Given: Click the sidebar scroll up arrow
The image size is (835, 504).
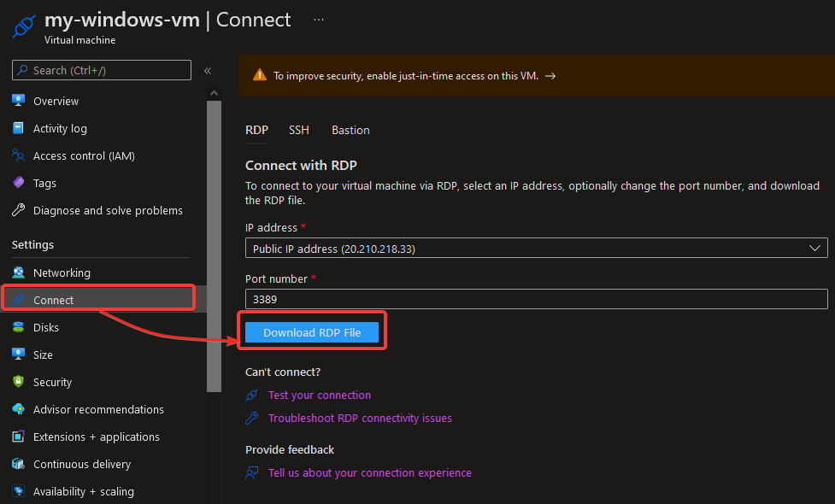Looking at the screenshot, I should pos(214,93).
